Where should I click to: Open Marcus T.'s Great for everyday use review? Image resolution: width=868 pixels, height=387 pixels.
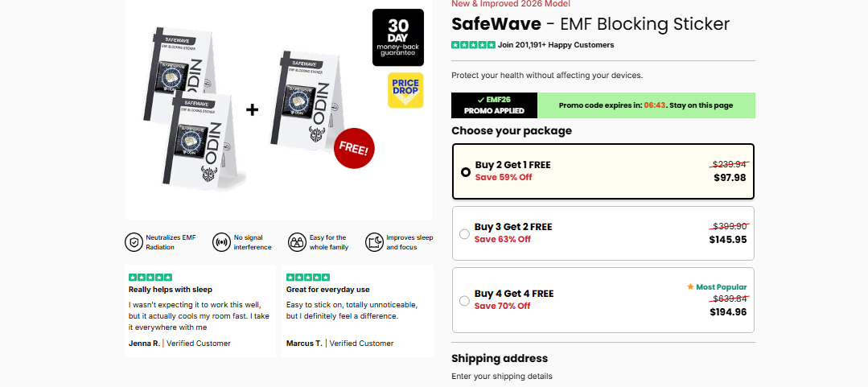point(357,311)
